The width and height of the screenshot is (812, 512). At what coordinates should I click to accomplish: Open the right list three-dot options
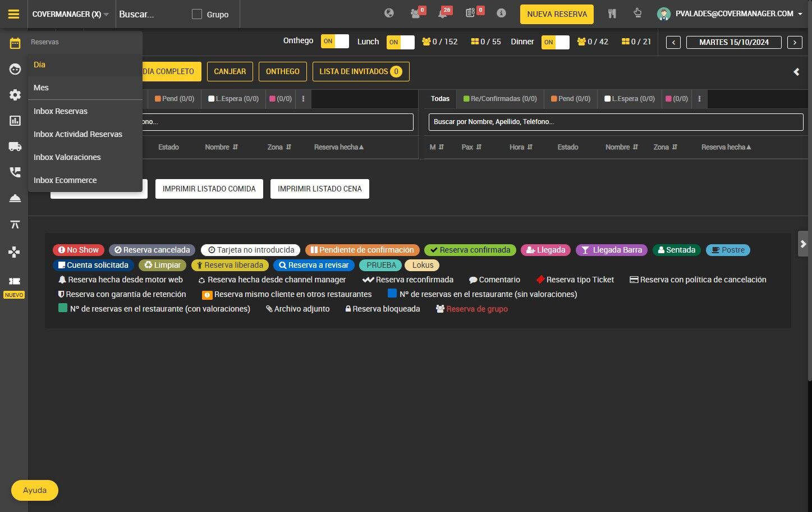tap(699, 99)
